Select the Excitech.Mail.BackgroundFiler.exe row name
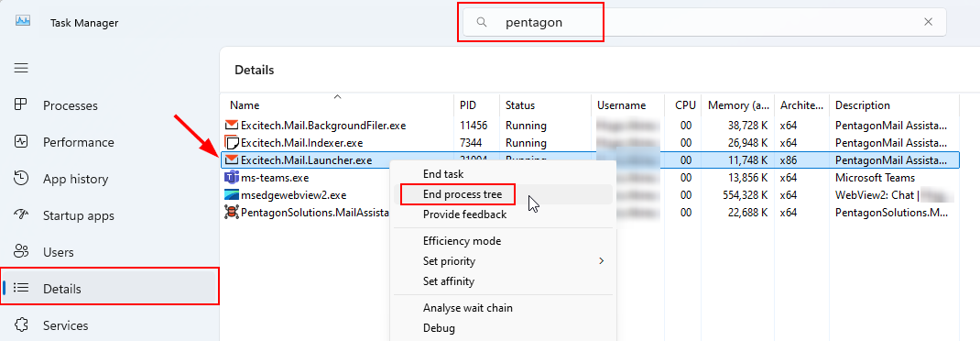This screenshot has width=980, height=341. [323, 126]
